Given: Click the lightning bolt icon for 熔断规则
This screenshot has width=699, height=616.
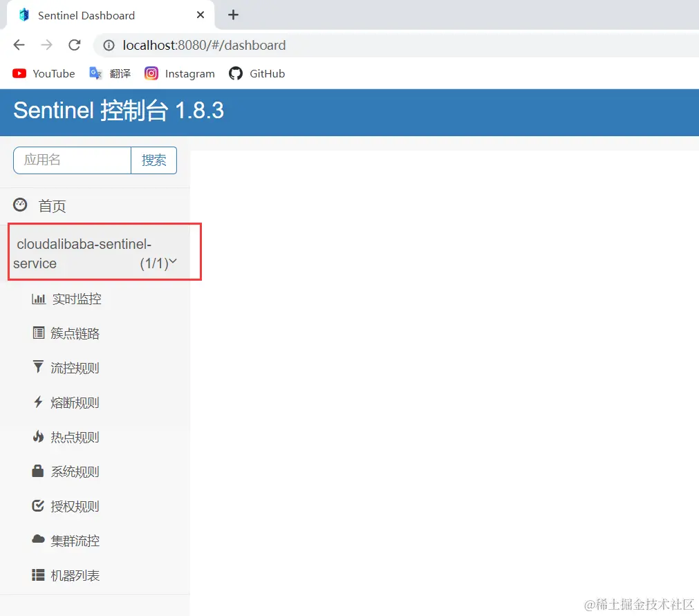Looking at the screenshot, I should click(x=38, y=402).
